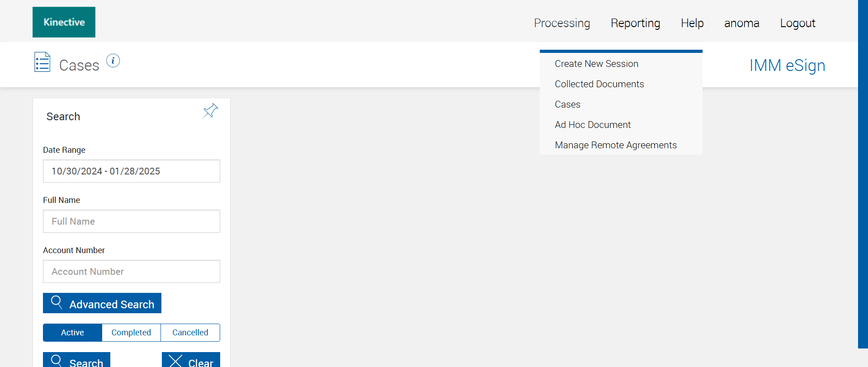Click the Kinective logo
The height and width of the screenshot is (367, 868).
(64, 22)
